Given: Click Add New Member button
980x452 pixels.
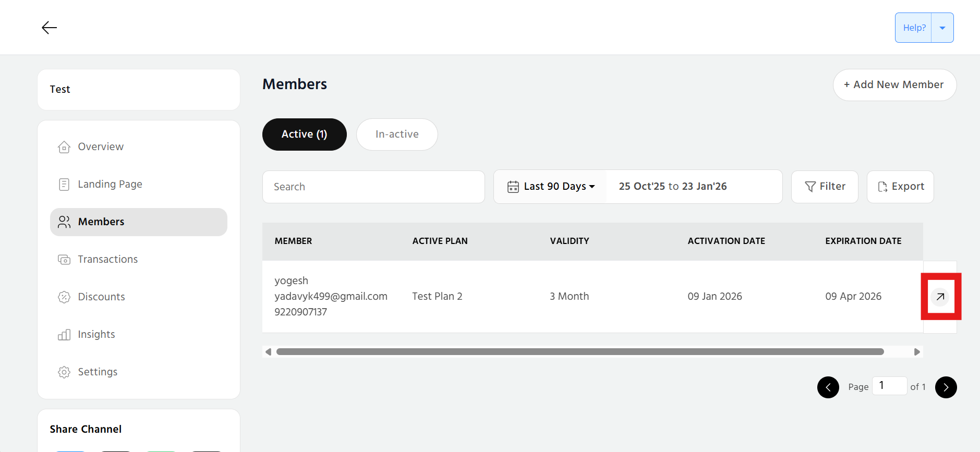Looking at the screenshot, I should [894, 85].
